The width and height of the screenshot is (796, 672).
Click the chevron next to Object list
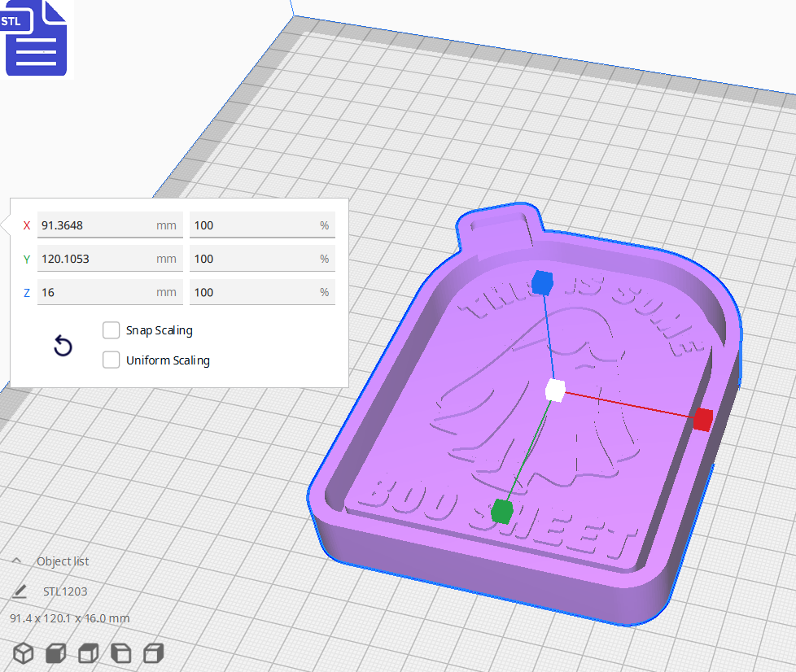coord(16,561)
